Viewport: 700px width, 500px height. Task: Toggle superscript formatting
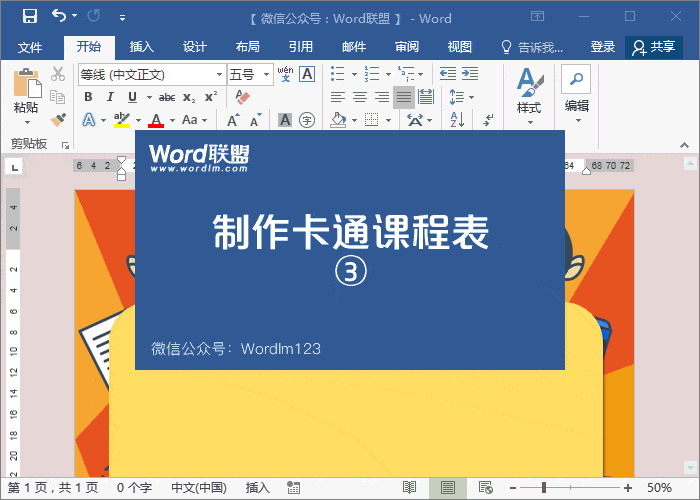tap(211, 97)
